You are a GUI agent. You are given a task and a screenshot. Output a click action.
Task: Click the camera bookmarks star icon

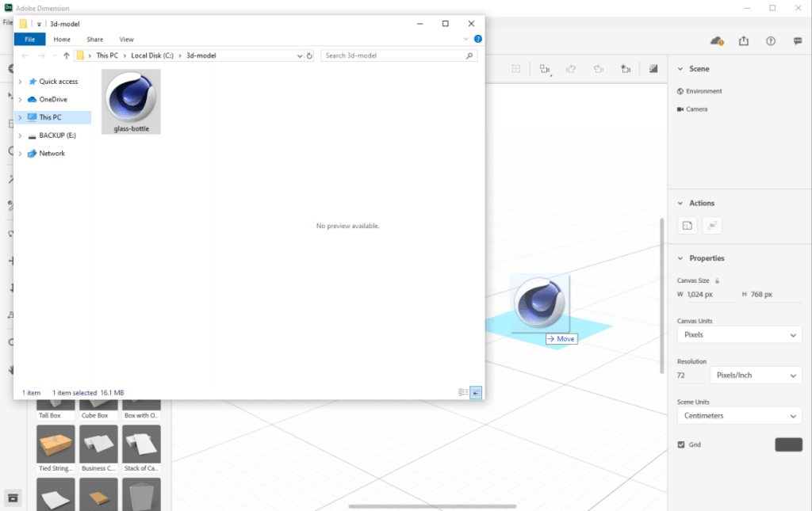pyautogui.click(x=625, y=69)
